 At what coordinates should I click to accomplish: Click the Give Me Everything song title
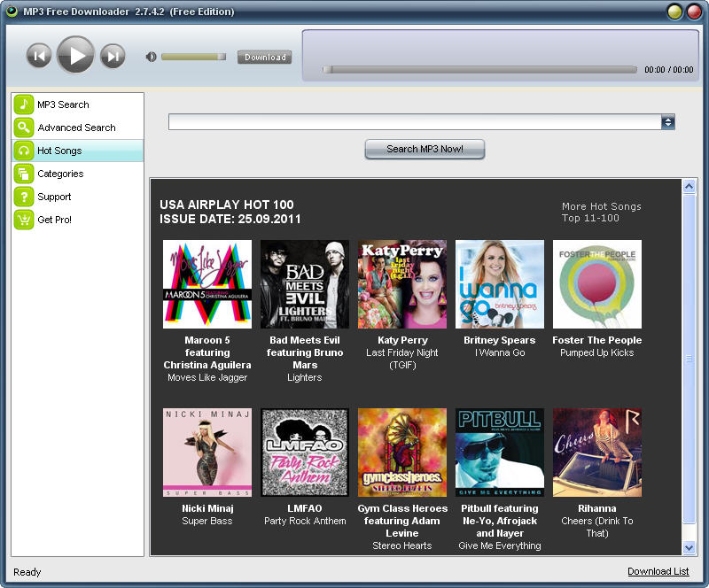[500, 545]
